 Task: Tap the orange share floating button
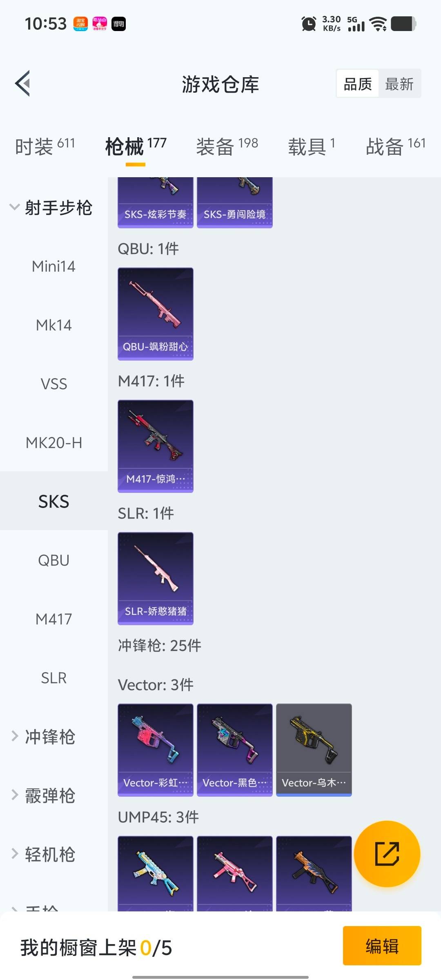click(387, 853)
